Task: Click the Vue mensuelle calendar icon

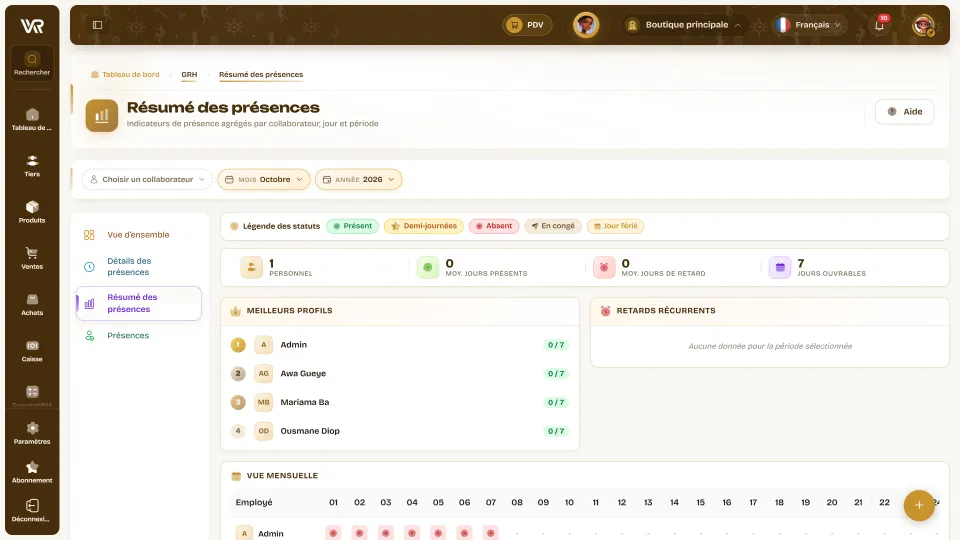Action: 236,476
